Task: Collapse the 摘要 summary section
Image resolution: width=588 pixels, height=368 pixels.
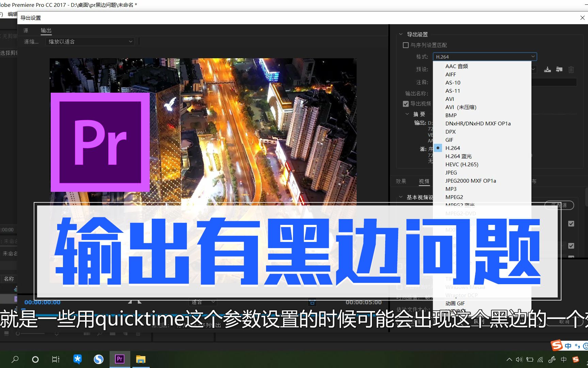Action: [407, 114]
